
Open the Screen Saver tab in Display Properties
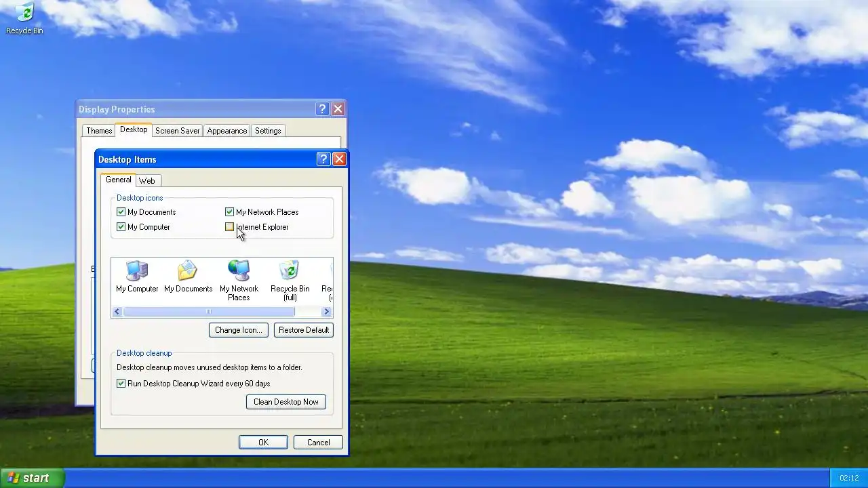click(x=178, y=131)
